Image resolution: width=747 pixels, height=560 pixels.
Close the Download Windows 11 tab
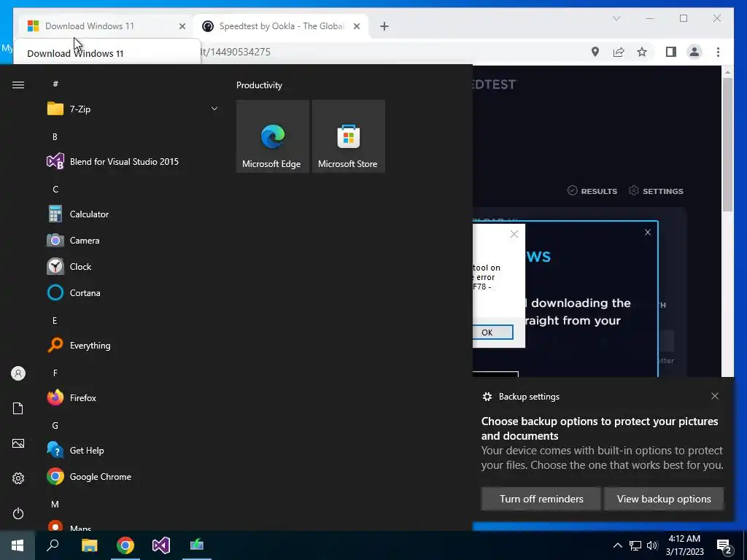[x=182, y=26]
